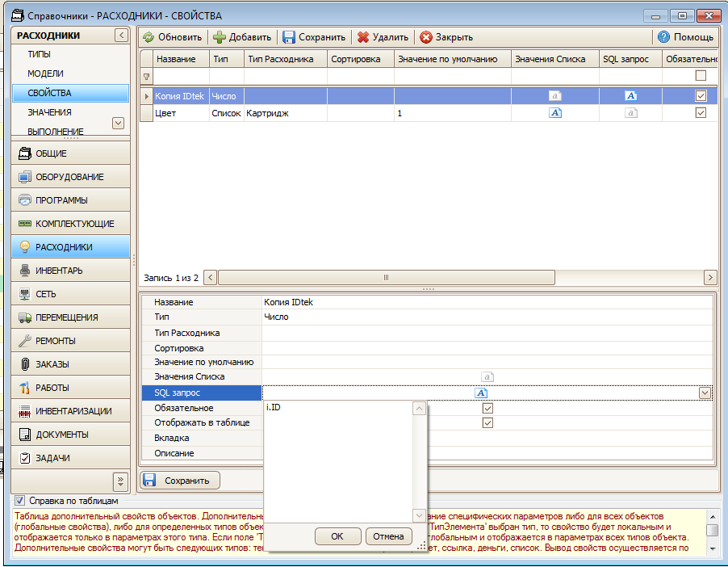Click the red Удалить cross icon
Screen dimensions: 728x567
point(363,37)
